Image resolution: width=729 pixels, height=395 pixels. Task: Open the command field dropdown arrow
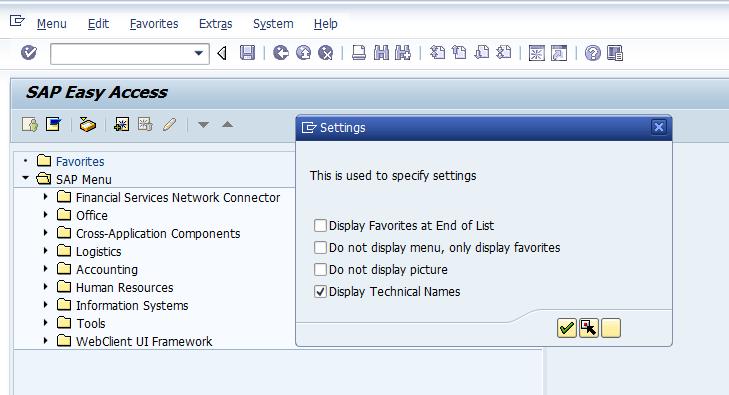coord(199,53)
